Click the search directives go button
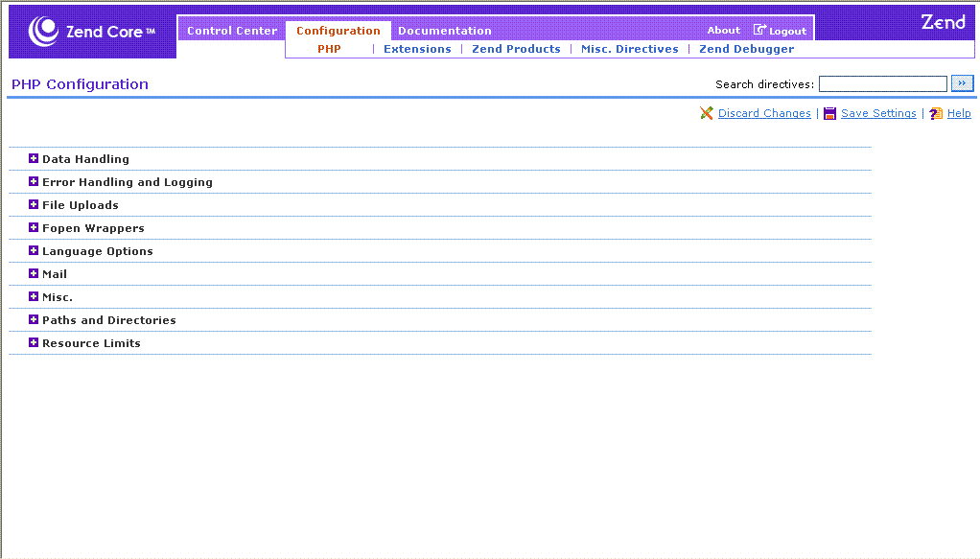 click(962, 83)
